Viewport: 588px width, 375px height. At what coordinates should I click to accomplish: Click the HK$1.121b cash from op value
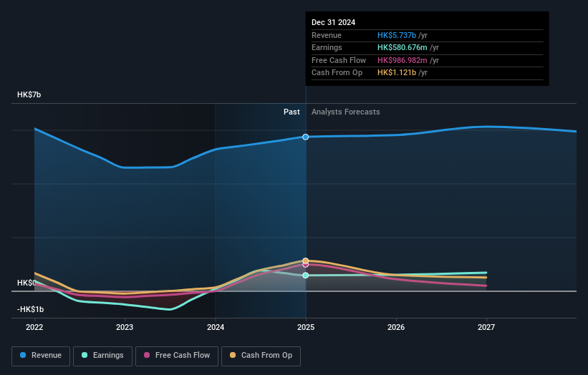click(x=397, y=73)
